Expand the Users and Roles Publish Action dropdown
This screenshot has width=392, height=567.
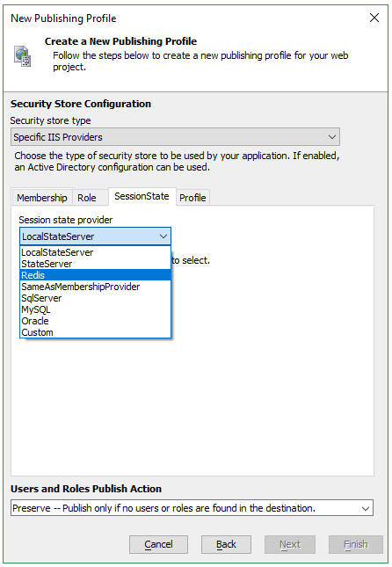point(192,508)
